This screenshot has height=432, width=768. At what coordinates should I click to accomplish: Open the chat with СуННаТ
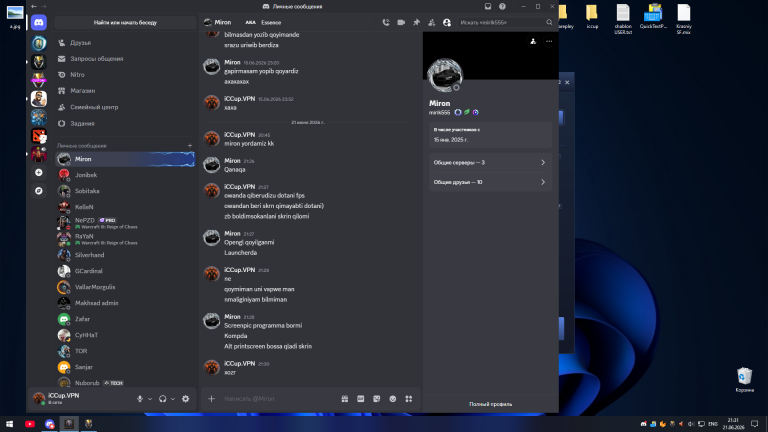click(x=125, y=335)
